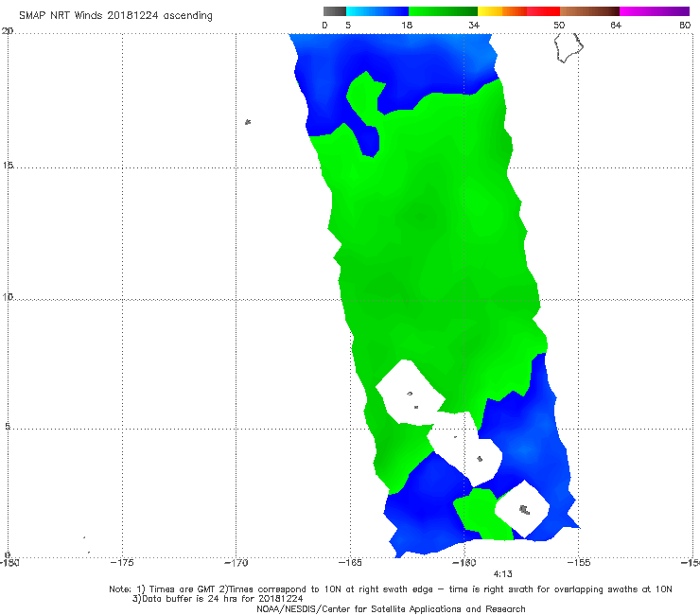Click the gray segment of the color bar
The width and height of the screenshot is (700, 615).
click(335, 11)
